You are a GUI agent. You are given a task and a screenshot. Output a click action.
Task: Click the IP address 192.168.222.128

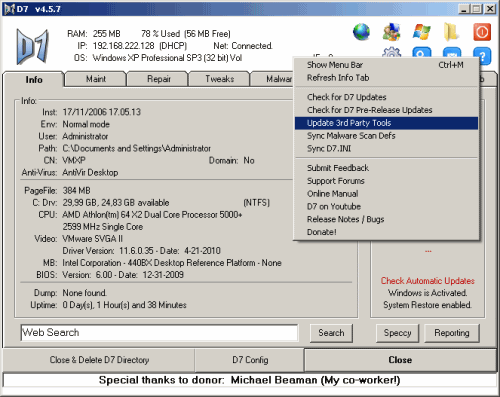tap(123, 46)
